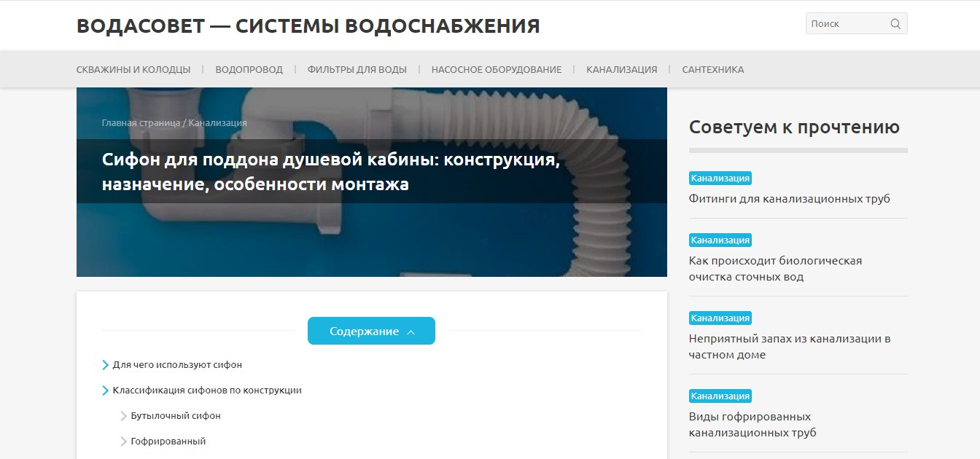Open the ВОДАСОВЕТ site title link
980x459 pixels.
coord(308,25)
